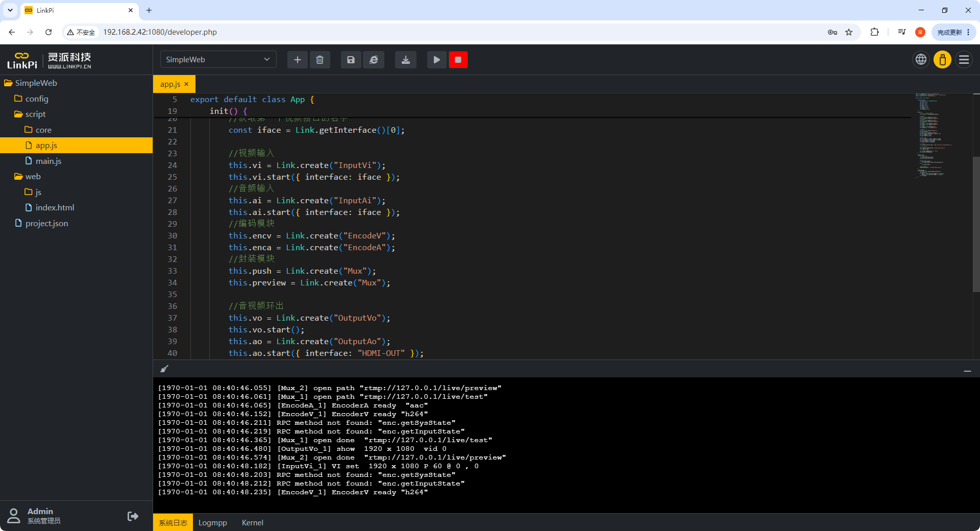Minimize the log console panel
980x531 pixels.
click(967, 371)
